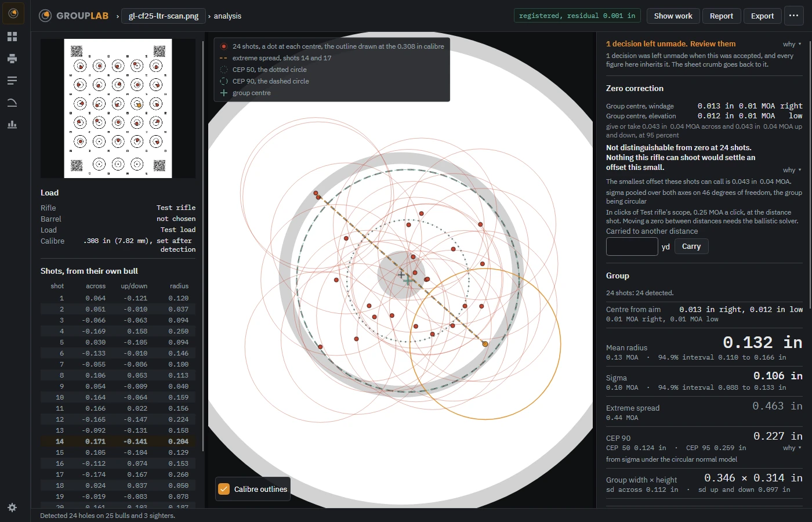The image size is (812, 522).
Task: Click the analysis breadcrumb
Action: (x=227, y=16)
